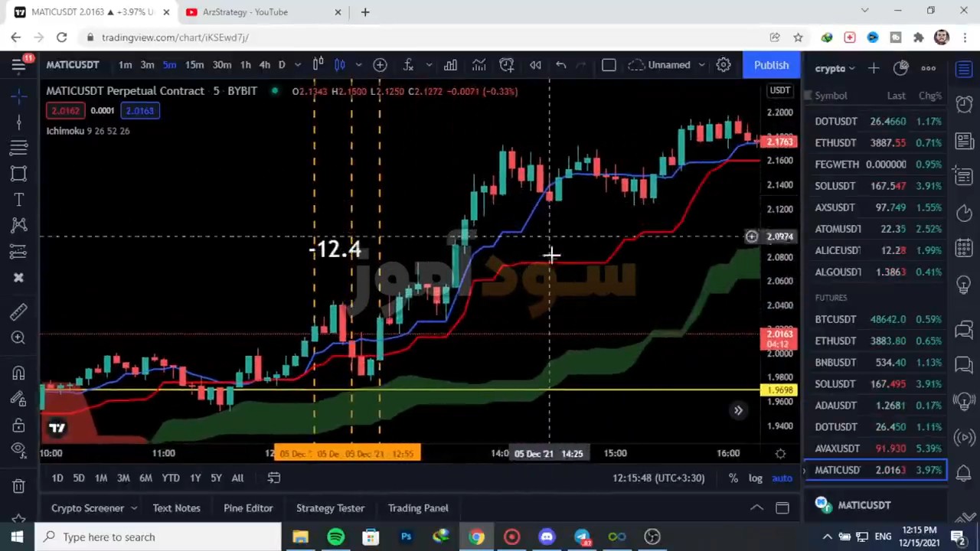Expand the bottom panel with up chevron
This screenshot has height=551, width=980.
point(756,507)
